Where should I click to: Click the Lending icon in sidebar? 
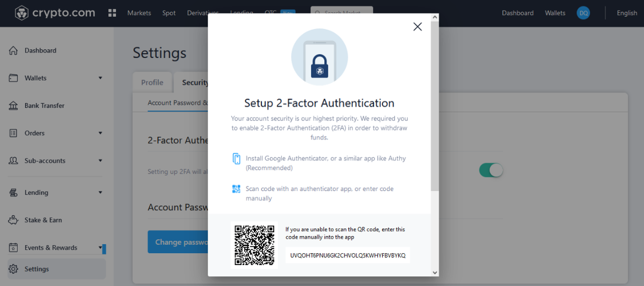click(x=13, y=192)
